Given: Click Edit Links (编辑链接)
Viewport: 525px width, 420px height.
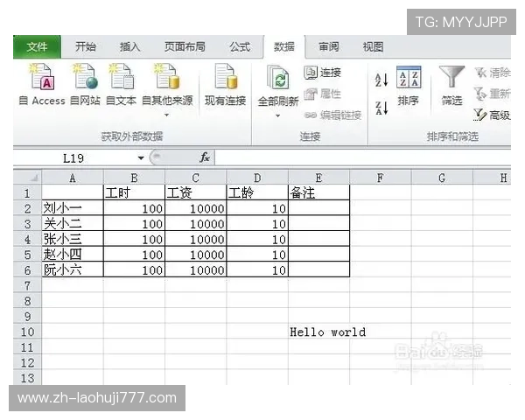Looking at the screenshot, I should tap(332, 115).
